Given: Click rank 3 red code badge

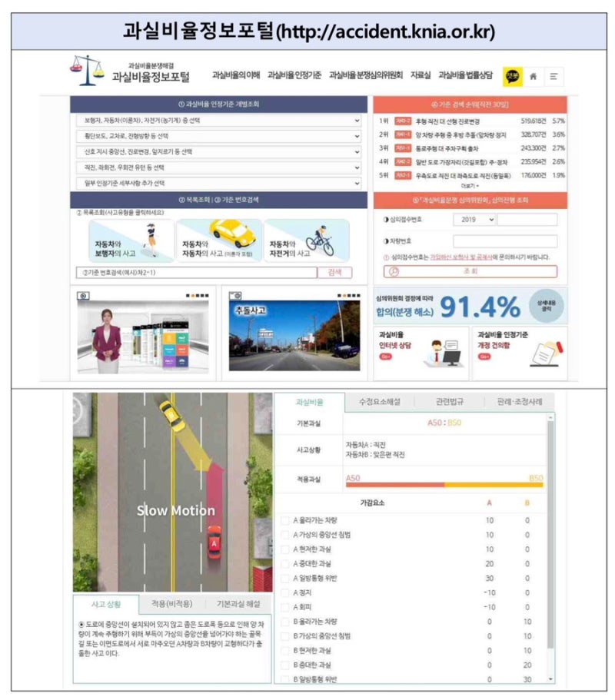Looking at the screenshot, I should coord(402,148).
